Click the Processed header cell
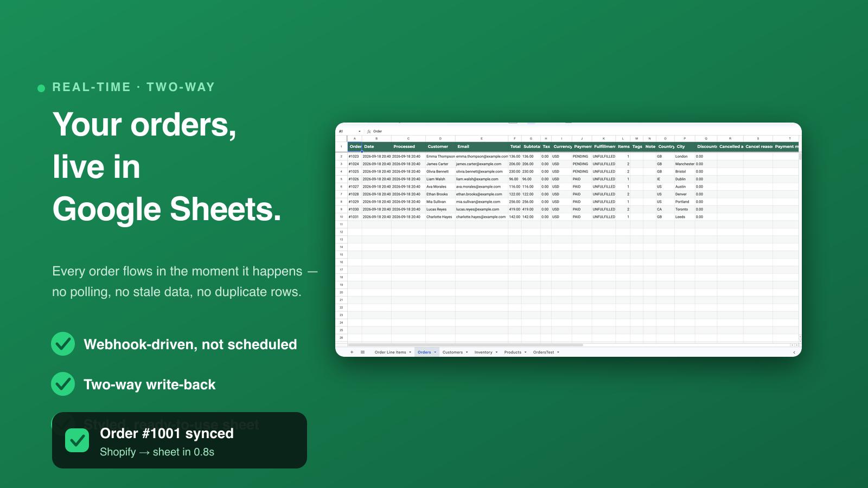The width and height of the screenshot is (868, 488). (x=408, y=146)
